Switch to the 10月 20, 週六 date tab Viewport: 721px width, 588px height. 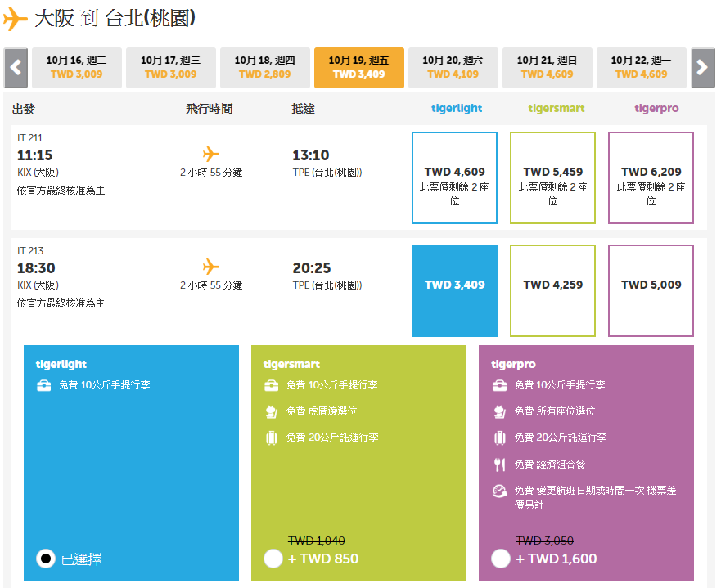tap(453, 68)
